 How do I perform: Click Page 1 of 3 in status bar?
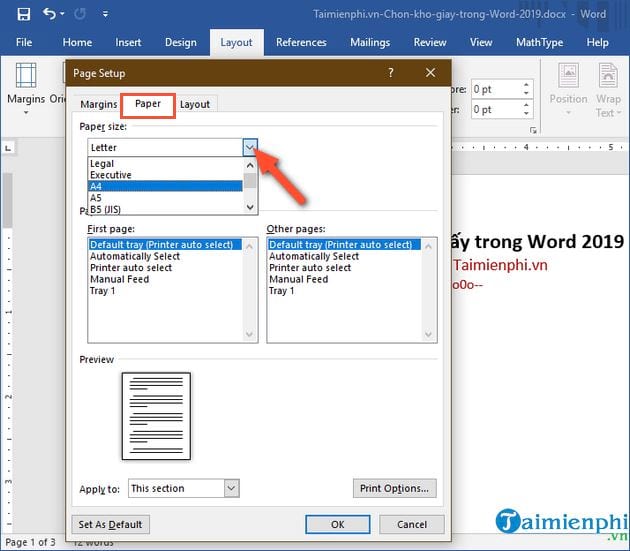point(30,542)
